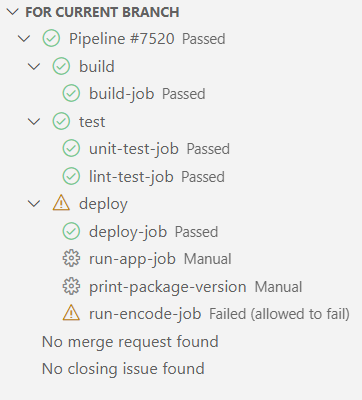Open the lint-test-job entry

coord(181,176)
